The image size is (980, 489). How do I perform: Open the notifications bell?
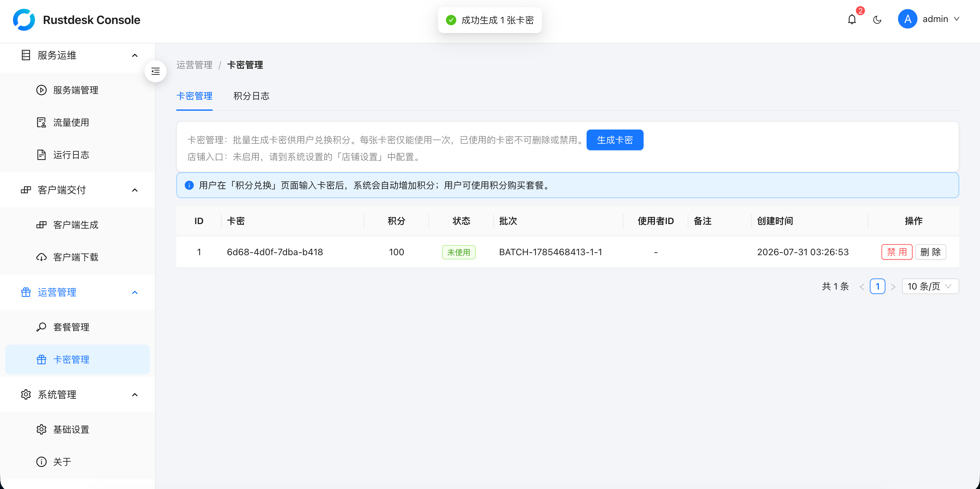[x=852, y=19]
